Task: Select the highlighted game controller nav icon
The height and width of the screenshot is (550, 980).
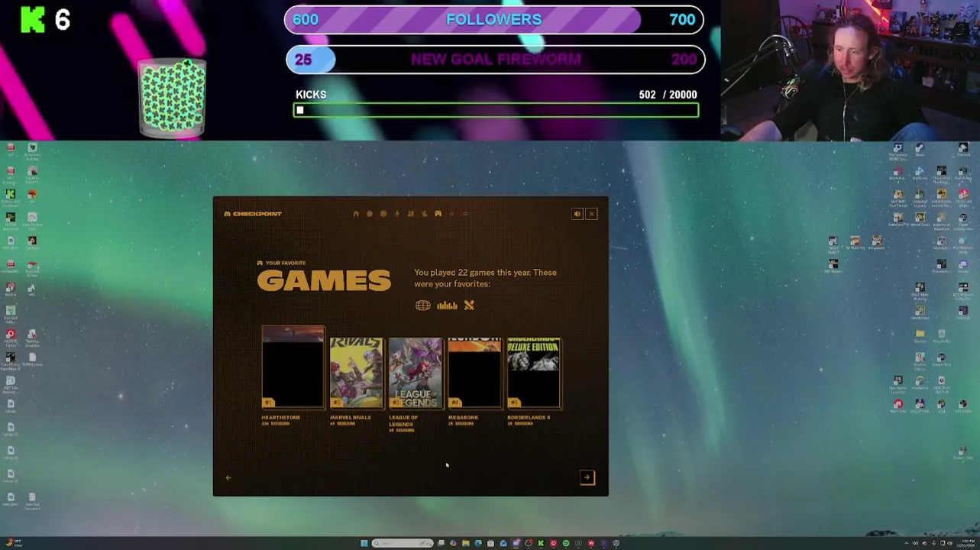Action: (x=438, y=214)
